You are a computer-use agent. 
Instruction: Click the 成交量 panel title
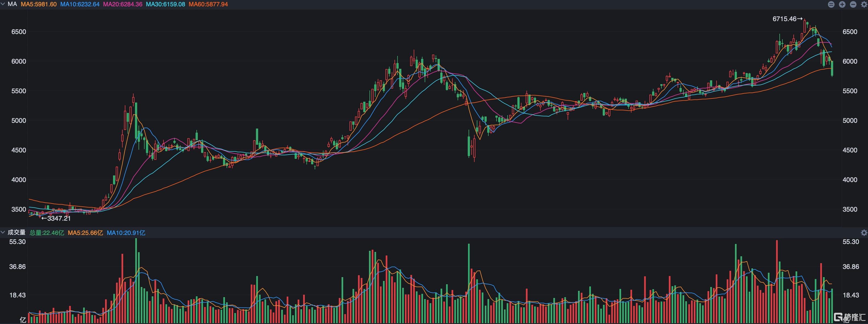point(16,232)
